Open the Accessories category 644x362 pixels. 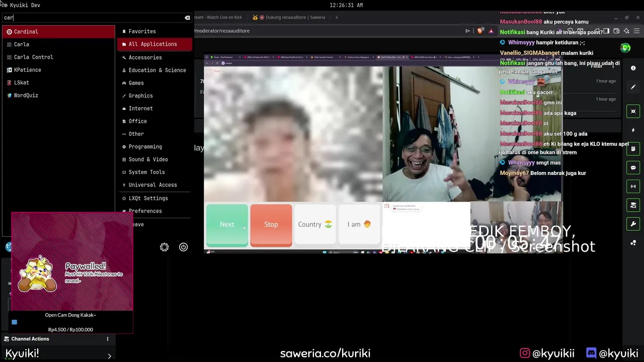coord(154,57)
